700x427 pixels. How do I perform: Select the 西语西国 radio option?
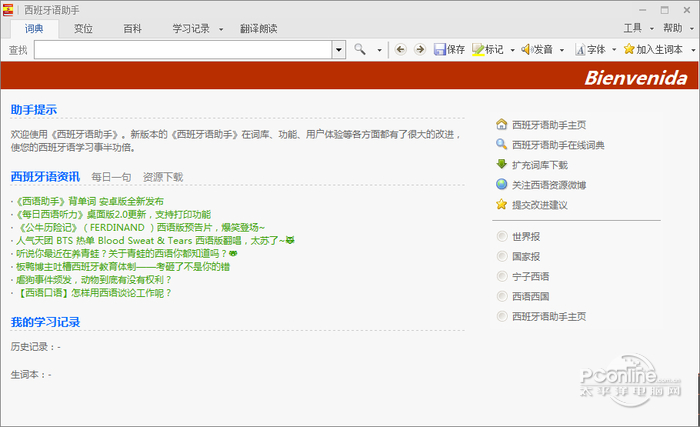(502, 296)
